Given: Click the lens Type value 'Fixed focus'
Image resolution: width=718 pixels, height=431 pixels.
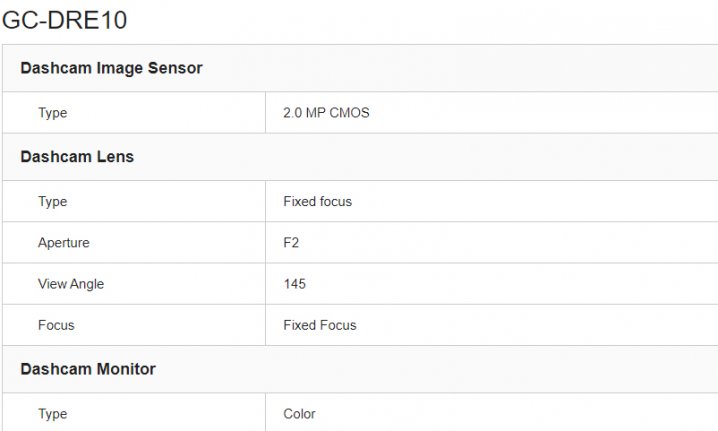Looking at the screenshot, I should (x=317, y=201).
